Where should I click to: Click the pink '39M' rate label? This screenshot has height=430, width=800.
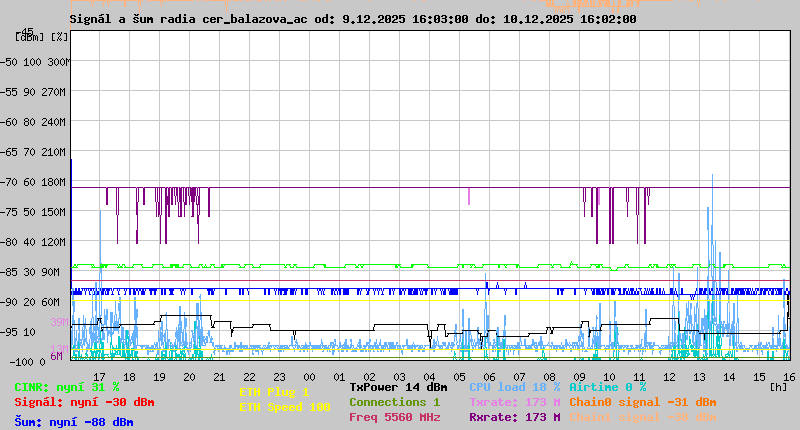click(59, 322)
